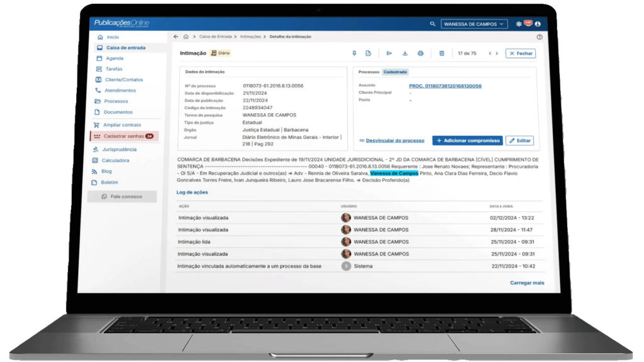
Task: Open notifications chat icon with red badge
Action: (x=528, y=23)
